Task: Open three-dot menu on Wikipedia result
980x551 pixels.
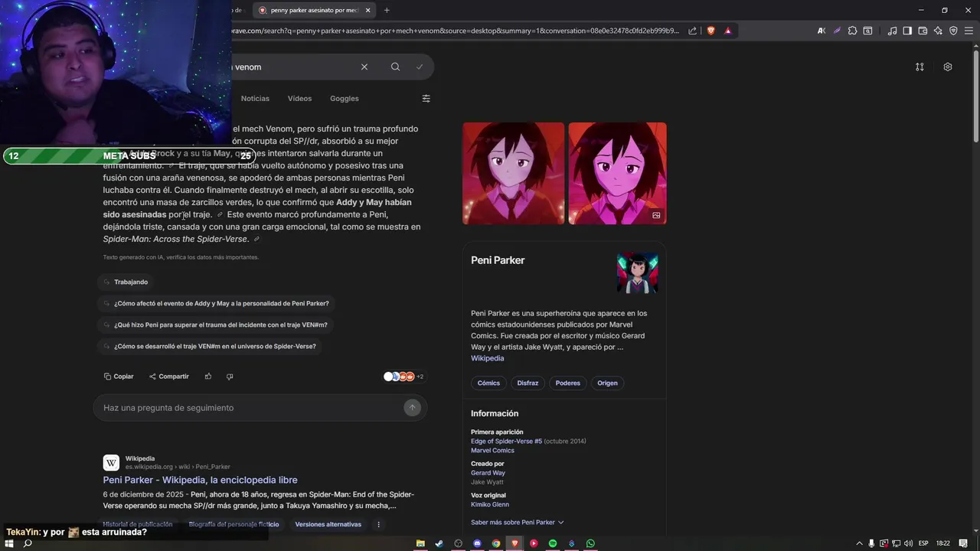Action: (x=378, y=524)
